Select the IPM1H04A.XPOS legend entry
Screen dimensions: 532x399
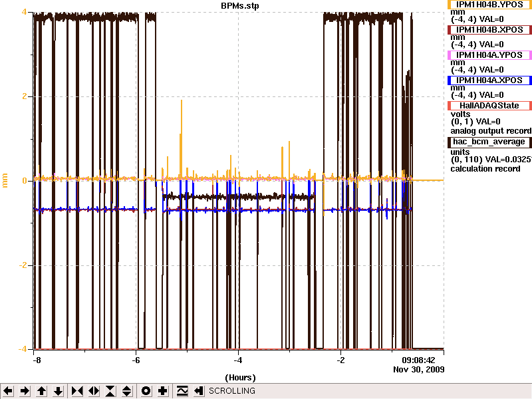coord(489,80)
